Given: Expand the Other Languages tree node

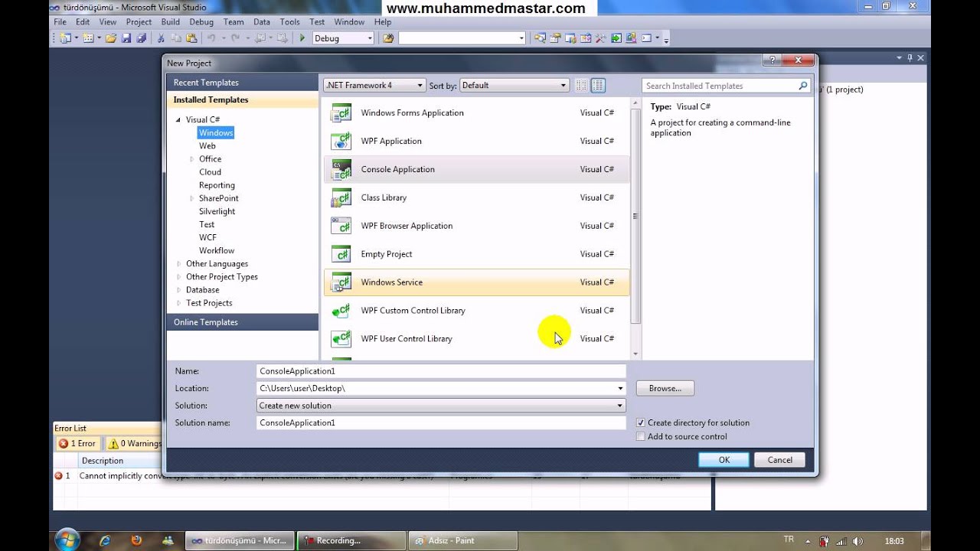Looking at the screenshot, I should tap(179, 264).
